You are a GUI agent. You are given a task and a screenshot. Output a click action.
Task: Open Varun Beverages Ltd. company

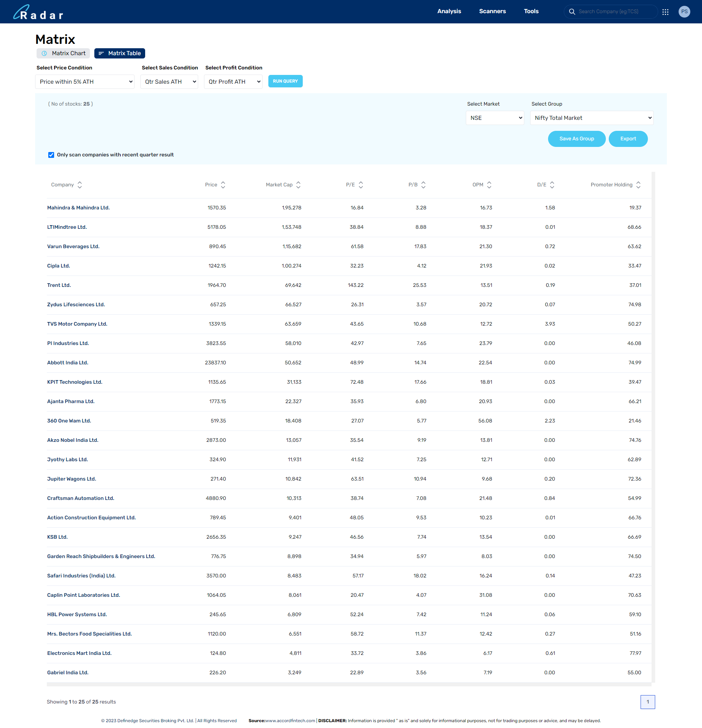(x=73, y=246)
